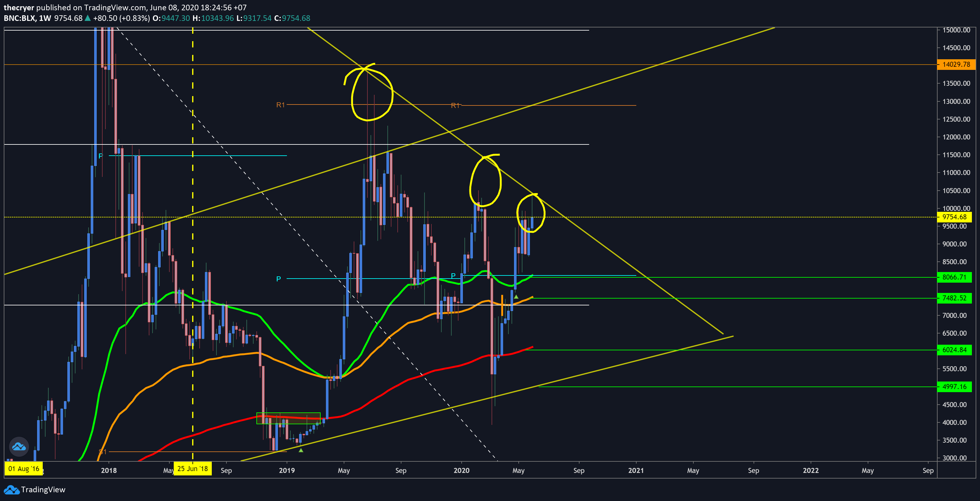Click the 14029.78 orange price label
980x501 pixels.
956,64
